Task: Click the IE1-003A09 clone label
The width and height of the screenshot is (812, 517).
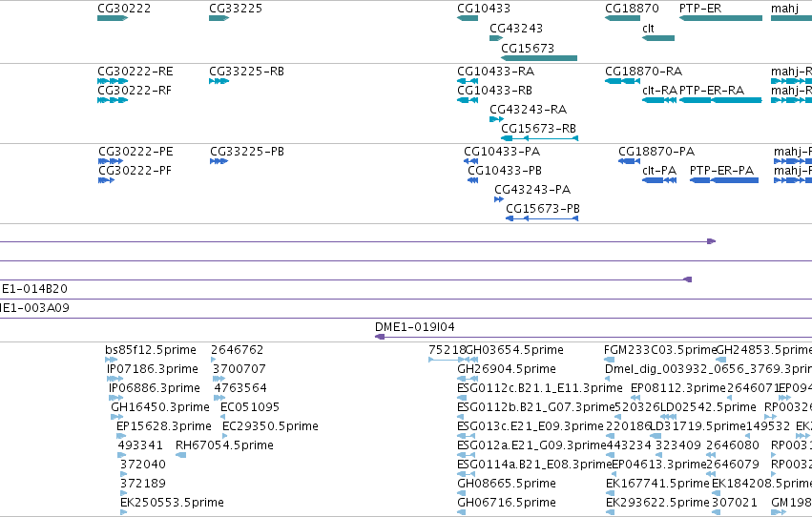Action: (34, 308)
